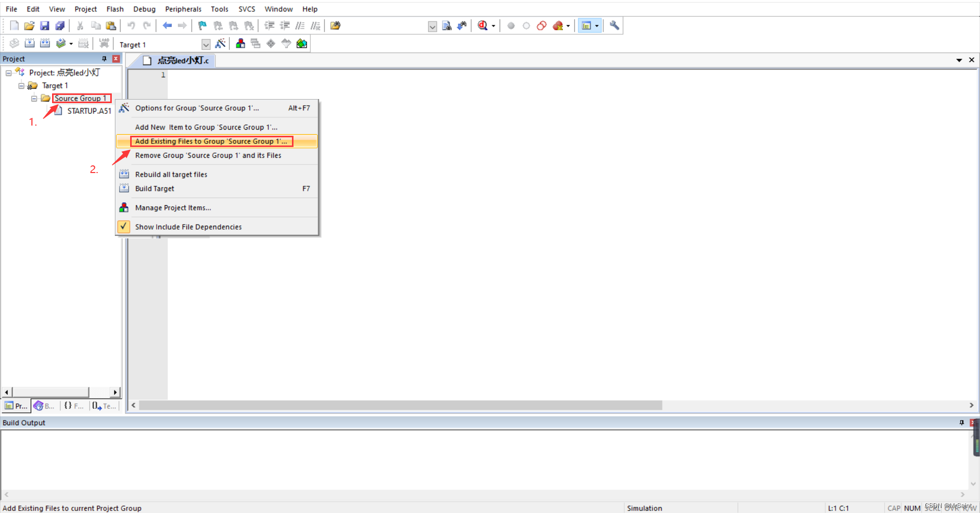
Task: Pin the Build Output panel with the pushpin
Action: (962, 423)
